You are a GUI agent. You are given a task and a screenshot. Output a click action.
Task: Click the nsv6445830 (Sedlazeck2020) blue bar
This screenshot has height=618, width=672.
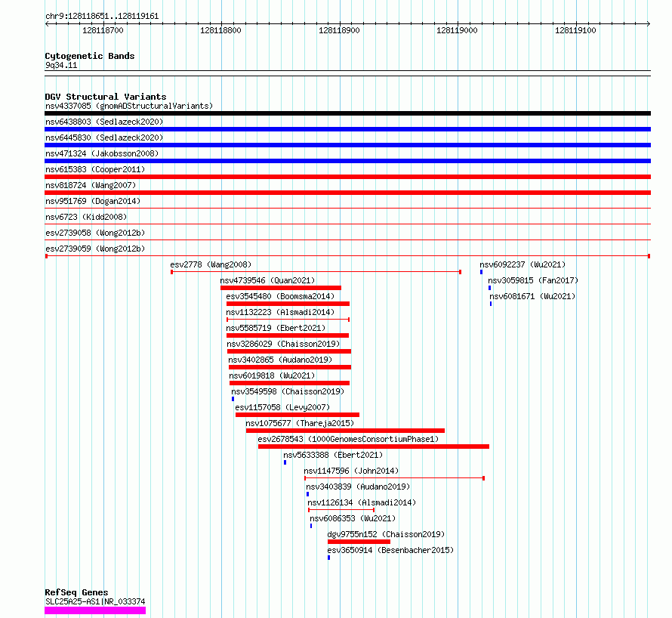point(347,145)
